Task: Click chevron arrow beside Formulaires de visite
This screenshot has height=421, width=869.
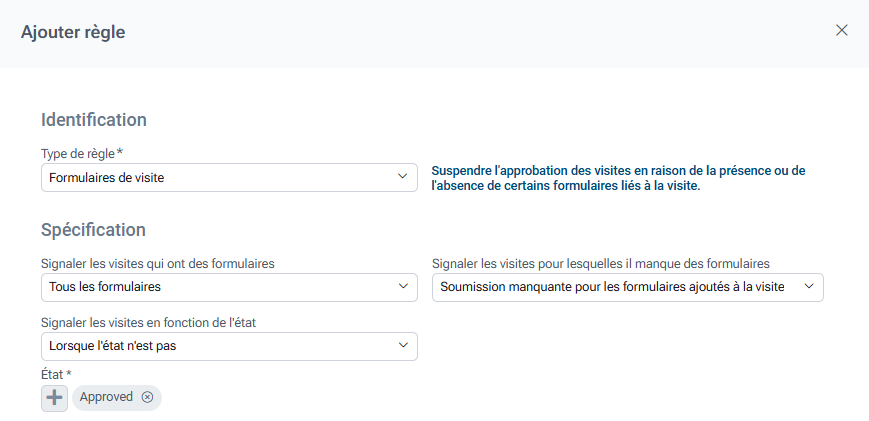Action: (403, 177)
